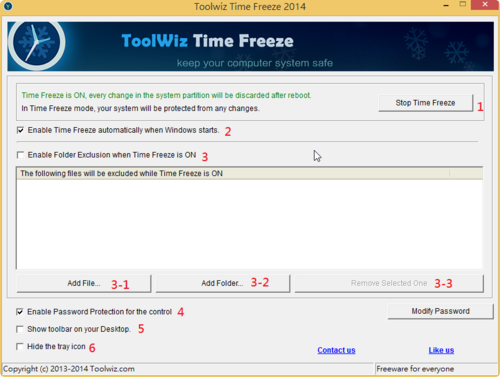Click the Toolwiz app icon in title bar
The width and height of the screenshot is (500, 377).
(x=8, y=6)
